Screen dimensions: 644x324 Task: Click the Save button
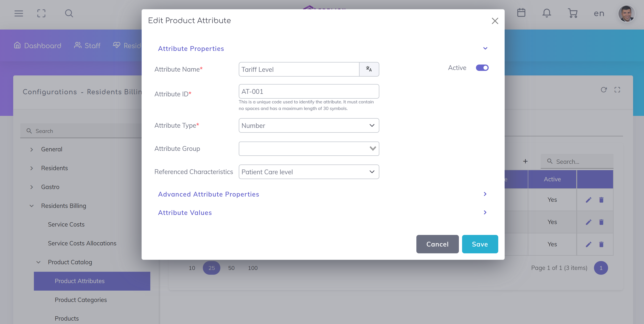480,244
